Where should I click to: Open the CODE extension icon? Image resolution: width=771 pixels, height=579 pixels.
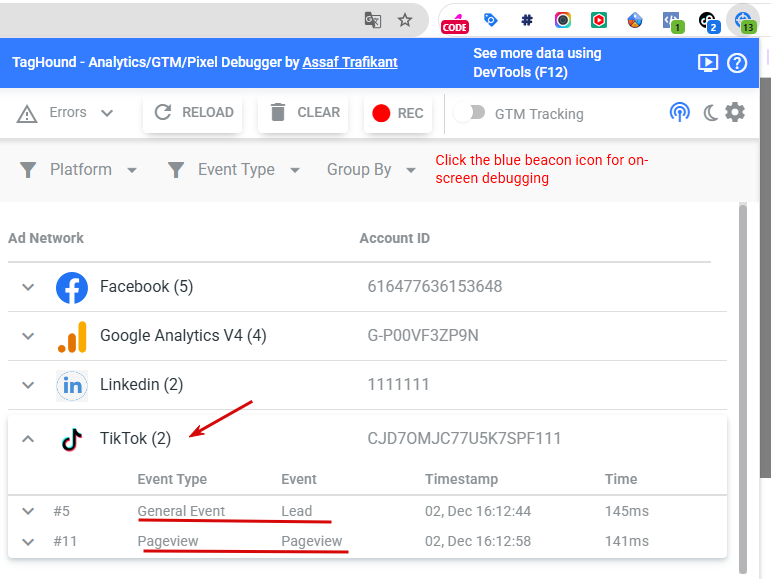point(454,22)
